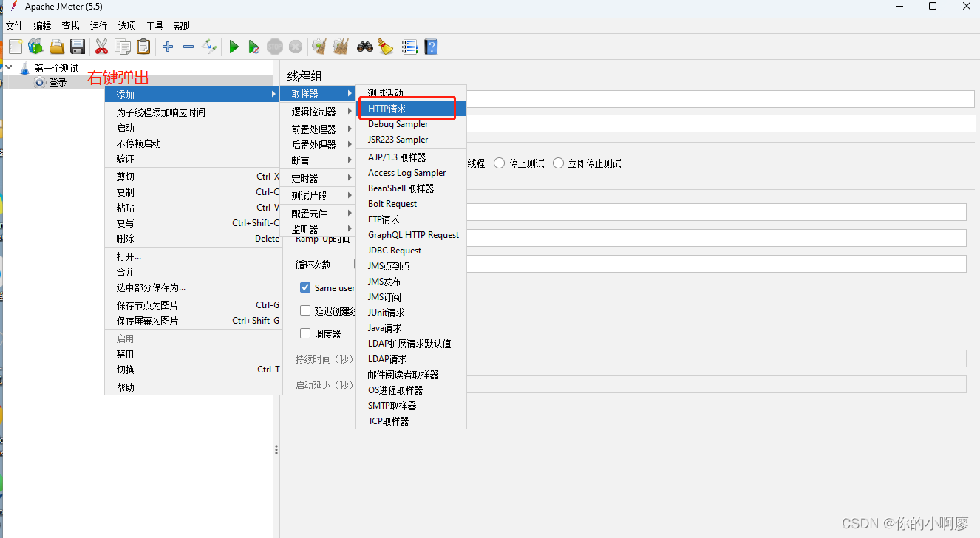This screenshot has width=980, height=538.
Task: Open the 编辑 menu
Action: [x=43, y=26]
